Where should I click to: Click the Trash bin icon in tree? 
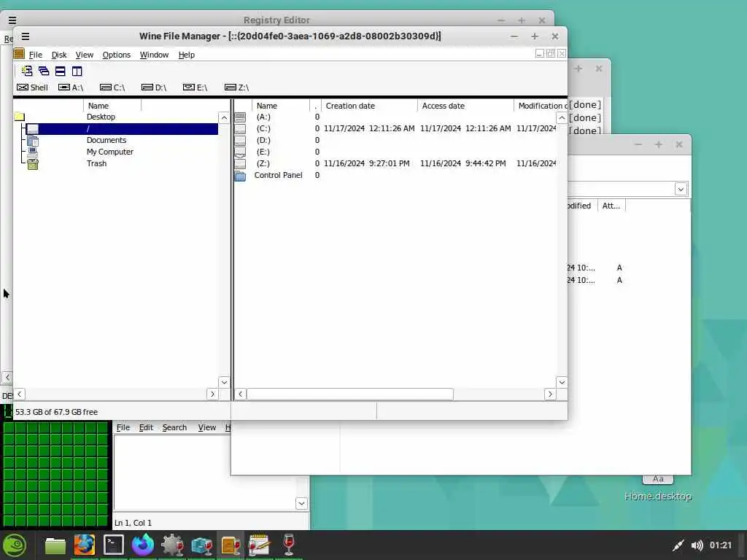tap(32, 164)
